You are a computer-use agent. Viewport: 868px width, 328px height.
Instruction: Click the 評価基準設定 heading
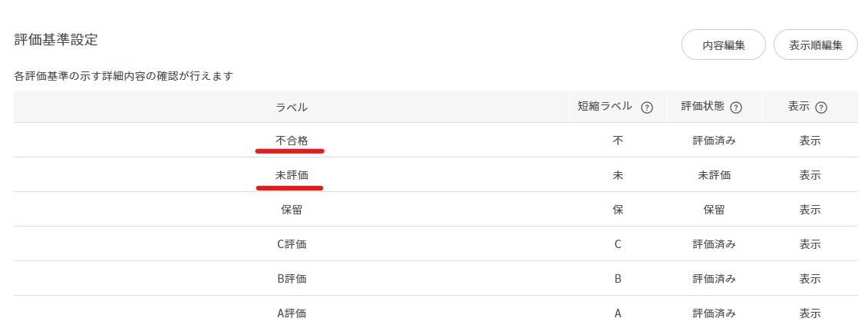[x=56, y=40]
